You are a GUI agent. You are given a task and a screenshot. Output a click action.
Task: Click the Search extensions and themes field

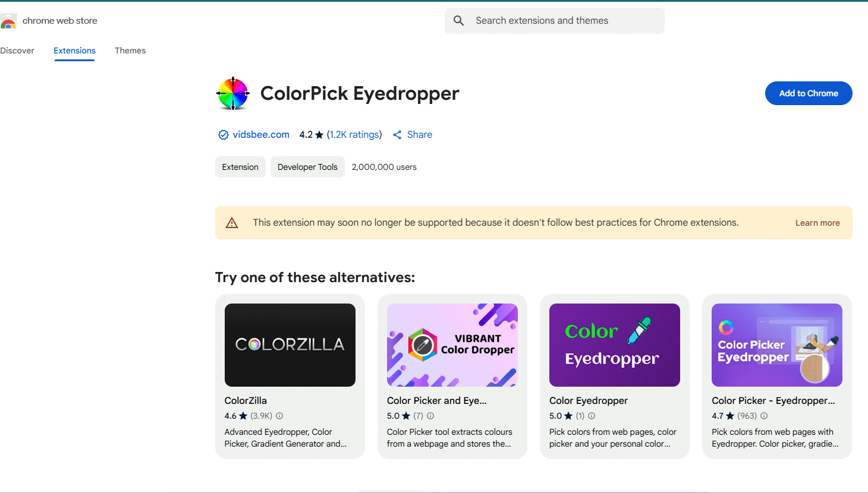point(554,20)
